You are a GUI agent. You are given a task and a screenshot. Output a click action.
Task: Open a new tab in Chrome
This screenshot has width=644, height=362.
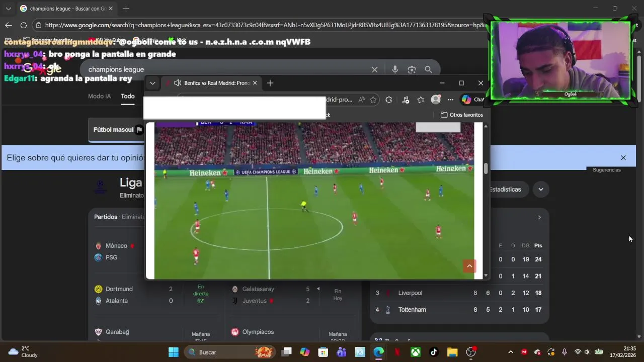click(x=126, y=9)
